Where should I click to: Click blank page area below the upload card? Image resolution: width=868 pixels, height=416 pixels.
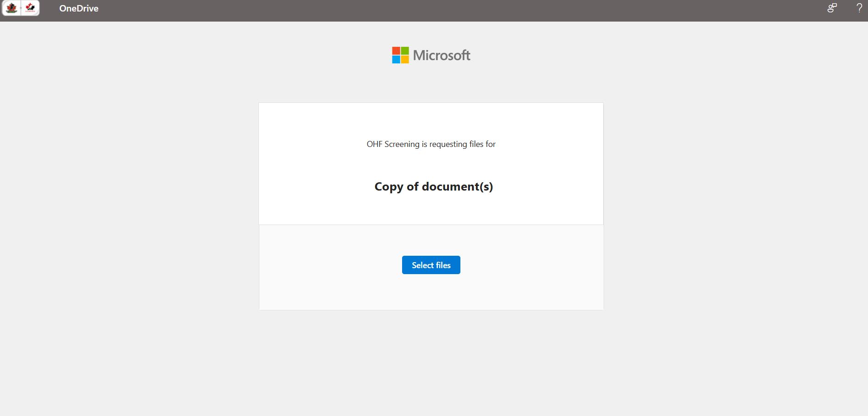point(431,363)
